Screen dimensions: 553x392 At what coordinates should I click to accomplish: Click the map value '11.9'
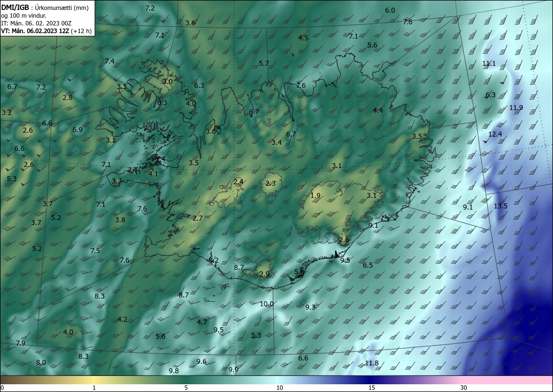516,107
